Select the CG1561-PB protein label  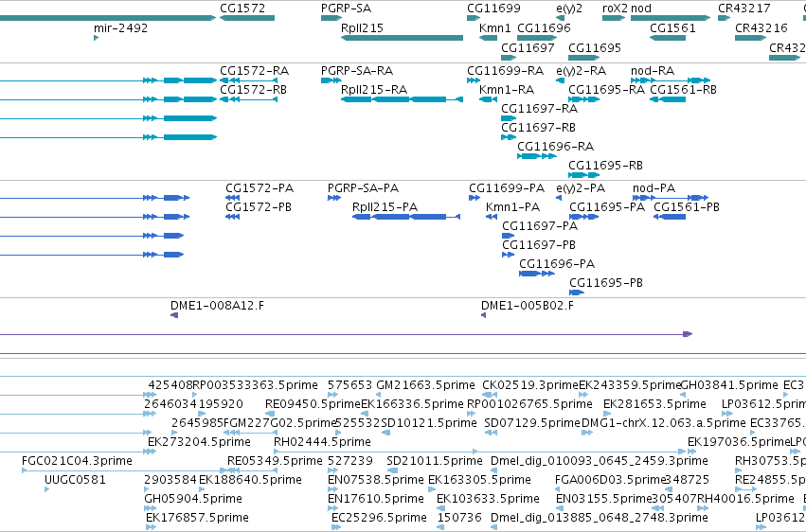pyautogui.click(x=687, y=207)
